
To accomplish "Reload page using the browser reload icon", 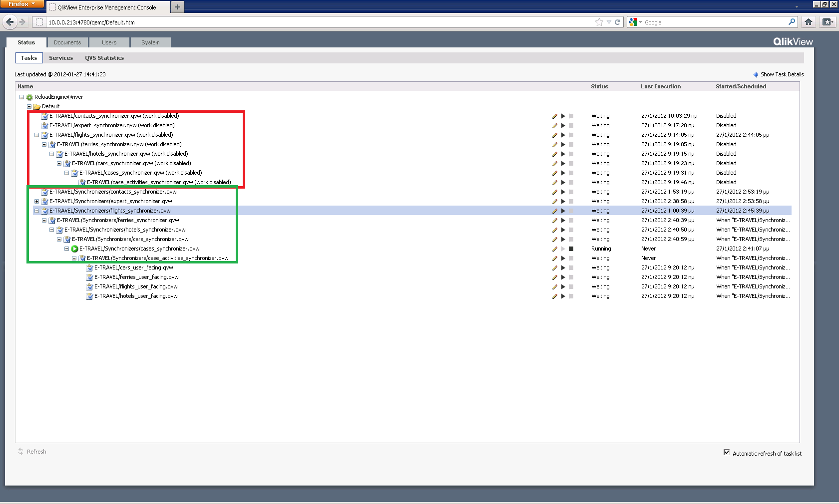I will pyautogui.click(x=618, y=22).
